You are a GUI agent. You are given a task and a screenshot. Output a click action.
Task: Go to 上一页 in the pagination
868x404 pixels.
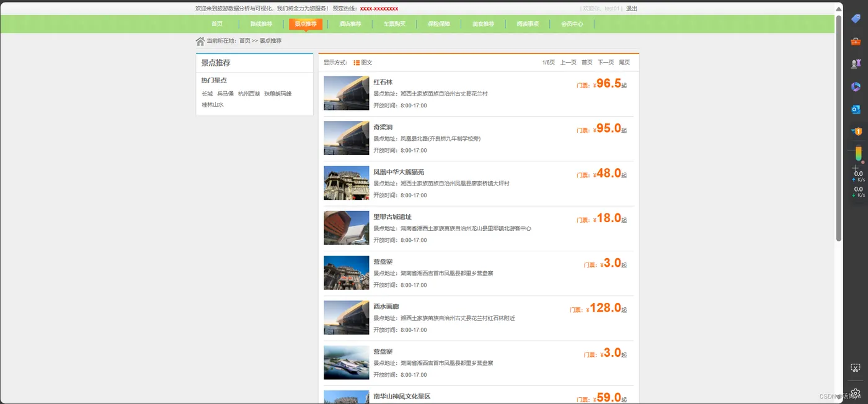click(x=569, y=63)
